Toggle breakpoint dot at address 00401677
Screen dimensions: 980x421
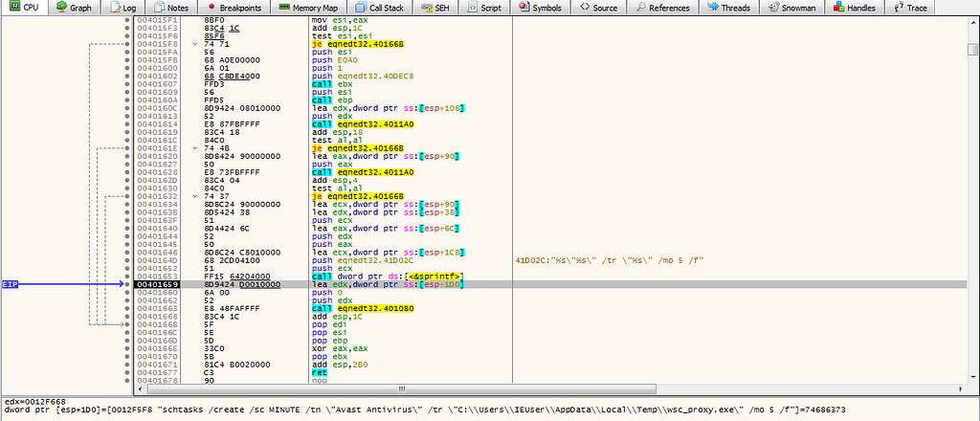click(127, 372)
